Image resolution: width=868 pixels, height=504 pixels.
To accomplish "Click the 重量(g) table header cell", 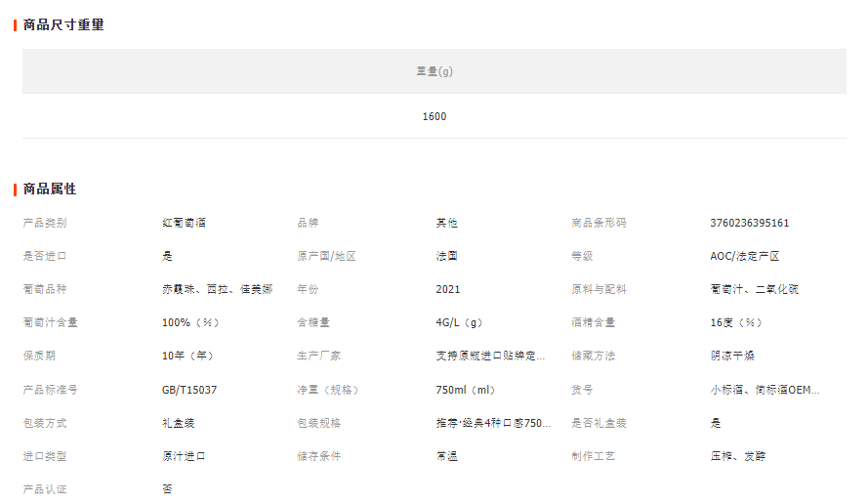I will [x=434, y=71].
